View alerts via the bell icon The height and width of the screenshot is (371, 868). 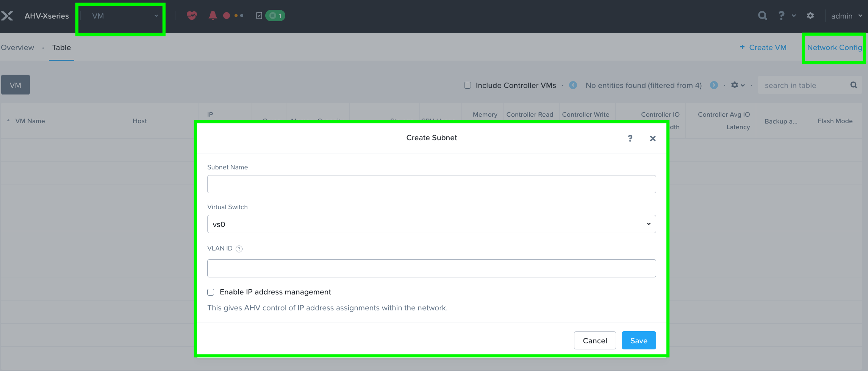coord(213,15)
